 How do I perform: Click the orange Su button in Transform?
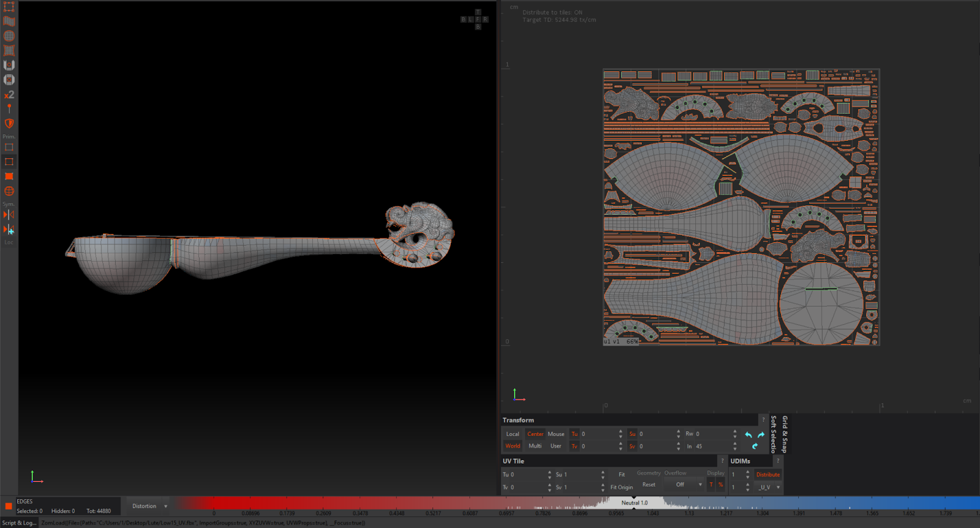(x=632, y=434)
